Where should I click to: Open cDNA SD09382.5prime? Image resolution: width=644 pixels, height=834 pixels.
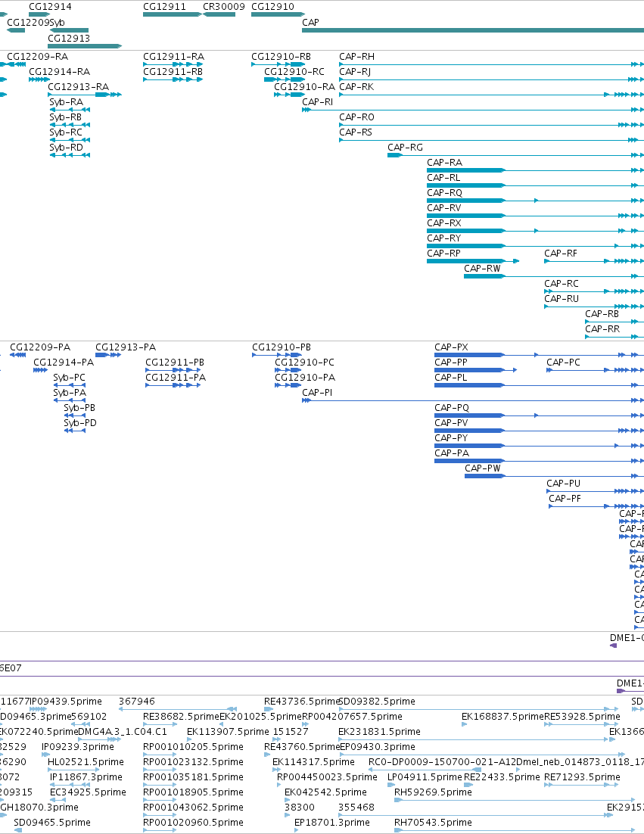(x=377, y=702)
